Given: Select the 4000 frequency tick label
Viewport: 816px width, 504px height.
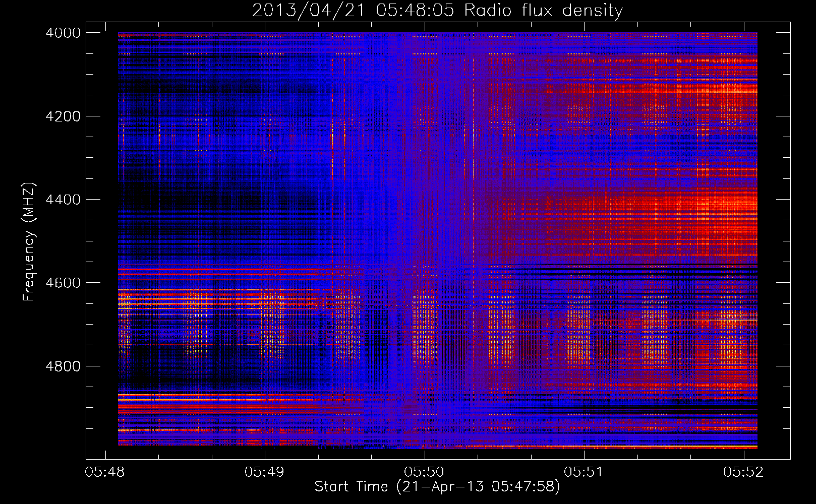Looking at the screenshot, I should point(63,33).
